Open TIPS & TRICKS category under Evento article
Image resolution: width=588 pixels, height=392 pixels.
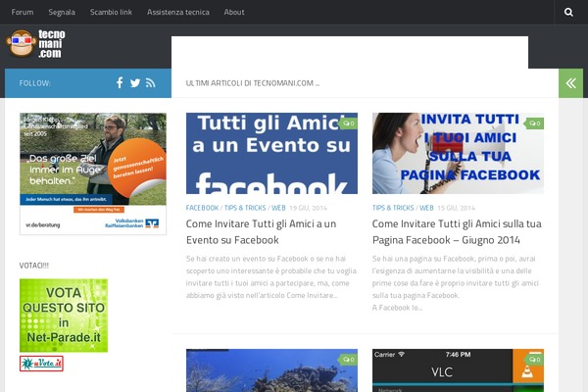245,208
